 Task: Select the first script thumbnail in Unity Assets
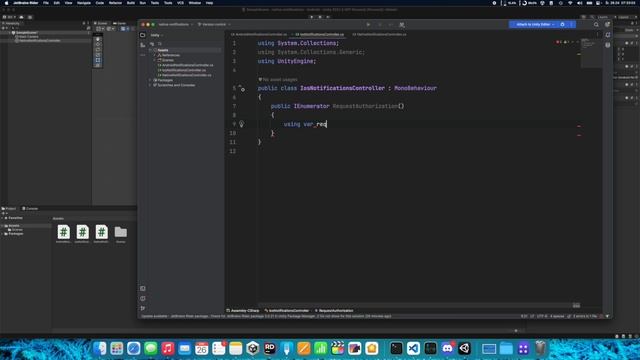click(x=63, y=234)
